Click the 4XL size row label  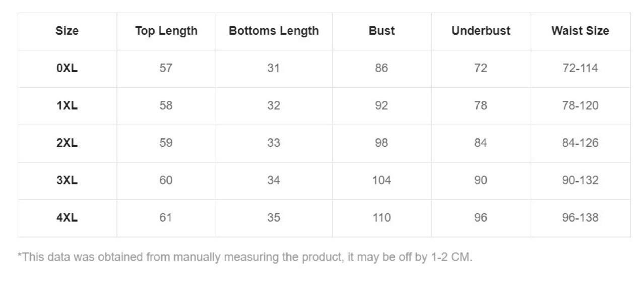click(x=67, y=217)
